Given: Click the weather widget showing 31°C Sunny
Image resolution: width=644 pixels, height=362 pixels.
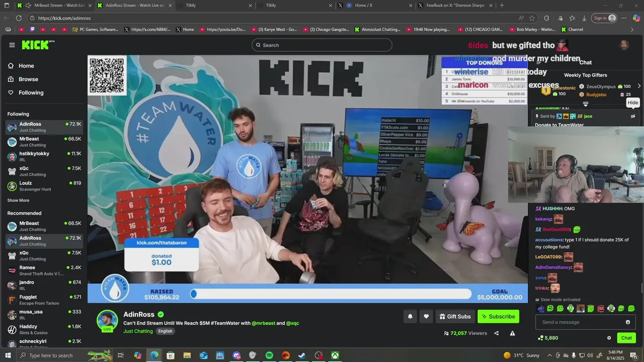Looking at the screenshot, I should coord(521,355).
